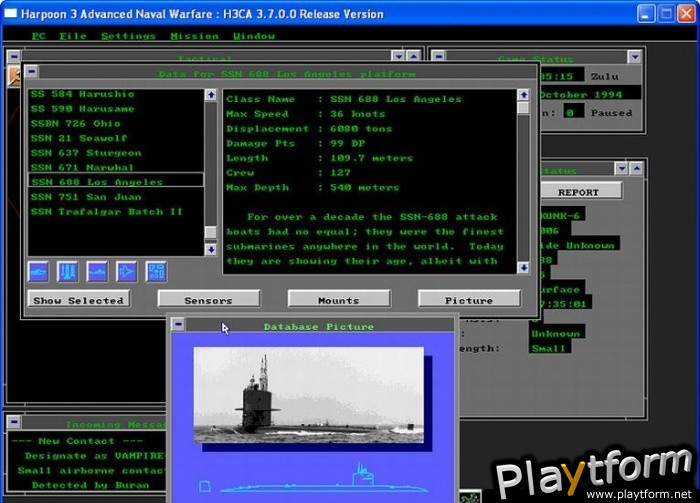Screen dimensions: 700x503
Task: Click the Los Angeles submarine photo
Action: [x=308, y=395]
